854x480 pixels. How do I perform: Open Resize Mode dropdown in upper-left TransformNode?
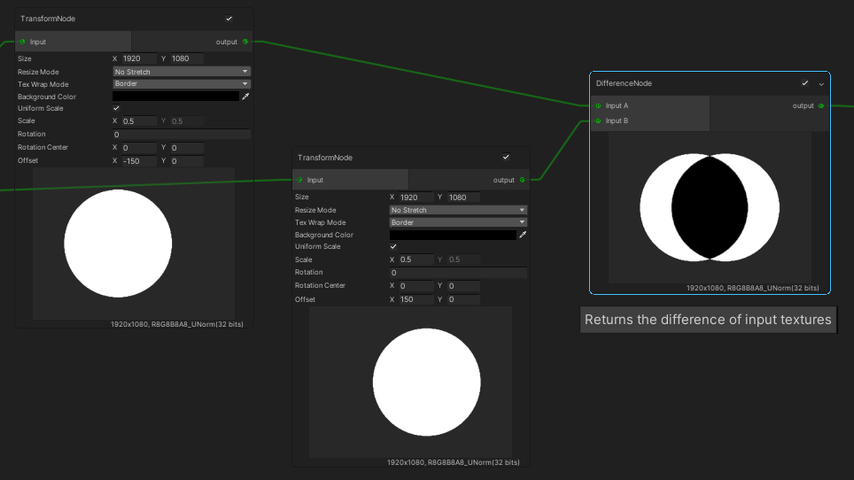181,72
